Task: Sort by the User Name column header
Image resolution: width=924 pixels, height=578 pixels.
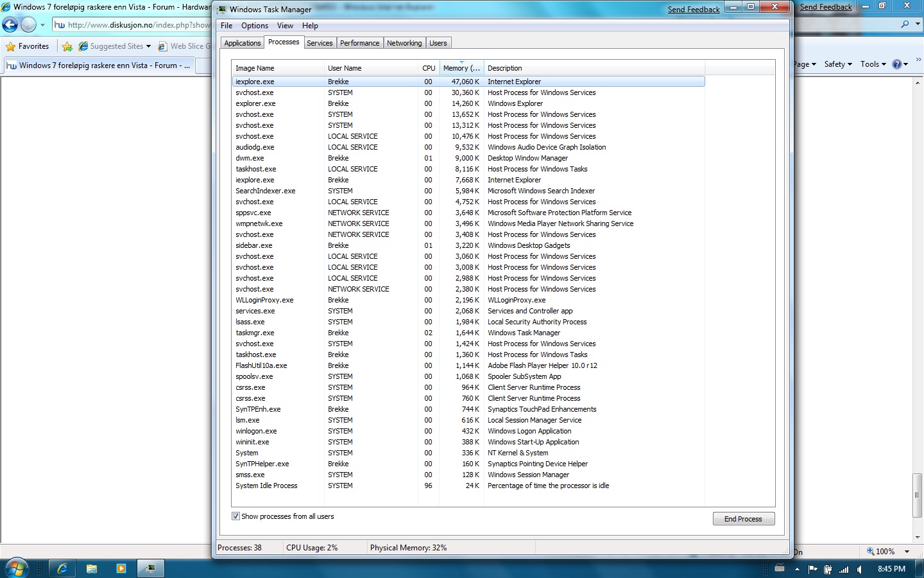Action: (x=371, y=68)
